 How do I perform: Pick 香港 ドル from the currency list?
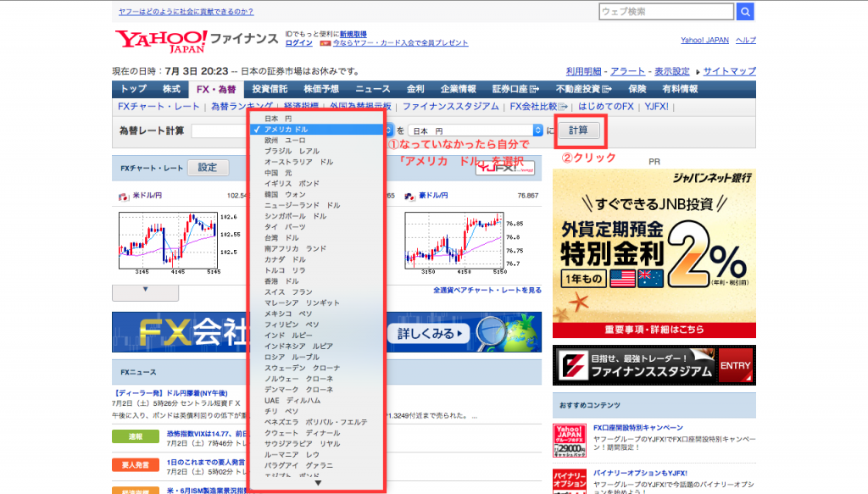[317, 281]
